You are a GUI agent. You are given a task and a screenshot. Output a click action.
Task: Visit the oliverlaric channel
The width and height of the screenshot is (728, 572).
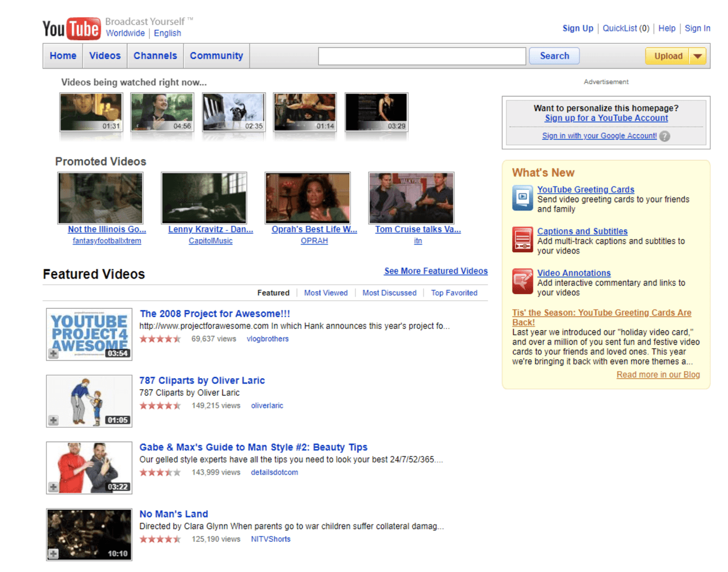[x=267, y=406]
